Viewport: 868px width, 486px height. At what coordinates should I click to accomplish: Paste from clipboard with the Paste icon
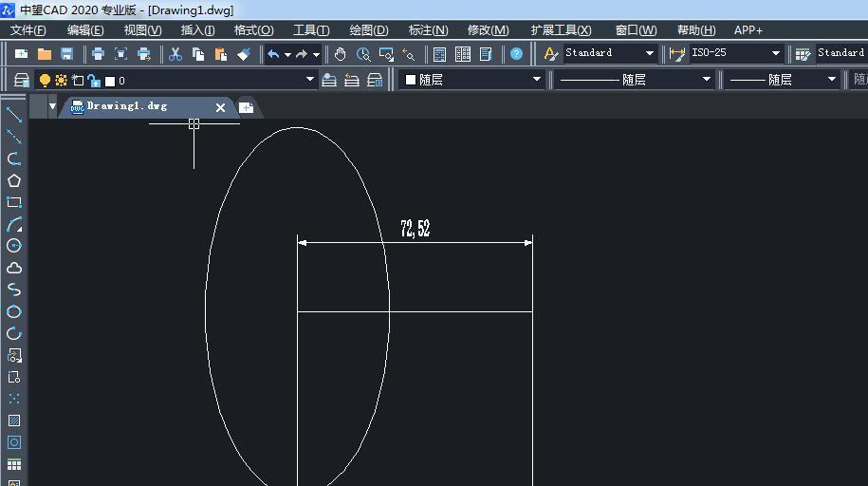(x=221, y=54)
